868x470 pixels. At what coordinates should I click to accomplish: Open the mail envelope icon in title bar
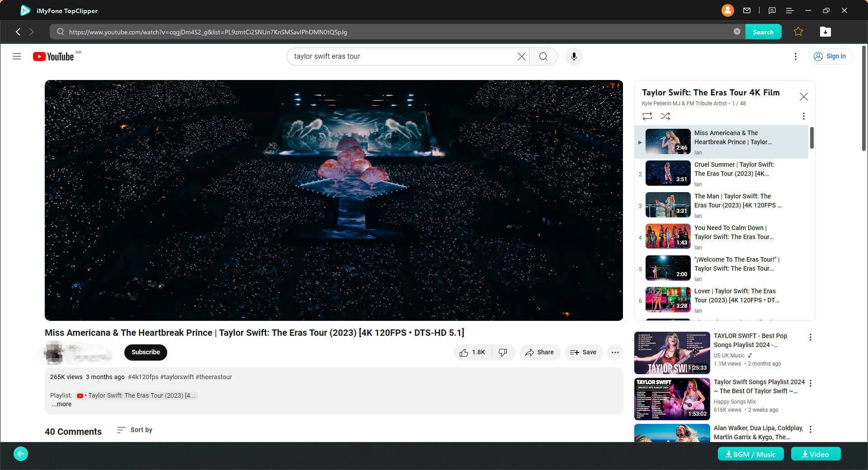pos(747,10)
